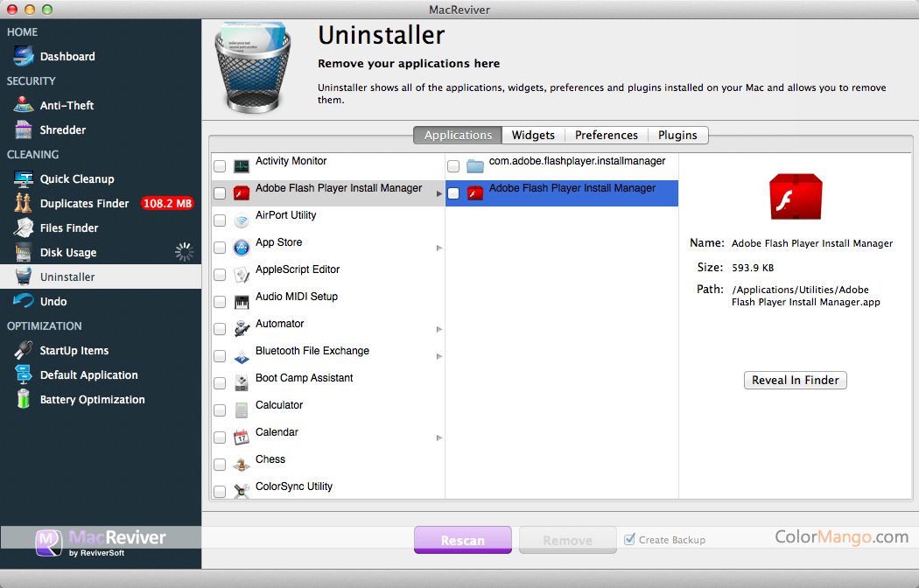The height and width of the screenshot is (588, 919).
Task: Select the Anti-Theft sidebar icon
Action: click(x=24, y=106)
